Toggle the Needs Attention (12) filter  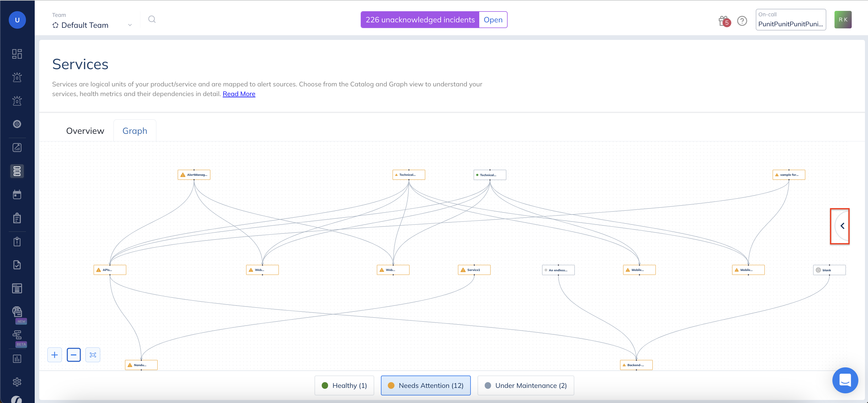[x=426, y=385]
